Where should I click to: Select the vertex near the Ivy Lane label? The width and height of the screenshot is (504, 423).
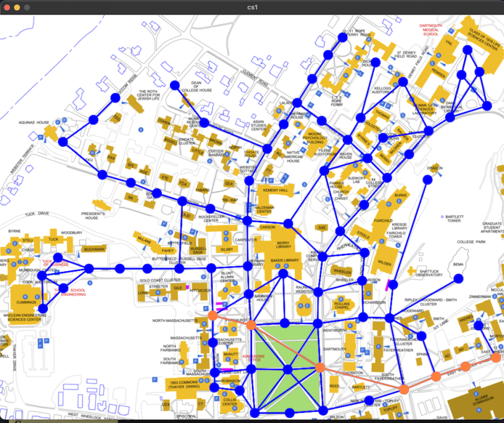(x=421, y=336)
